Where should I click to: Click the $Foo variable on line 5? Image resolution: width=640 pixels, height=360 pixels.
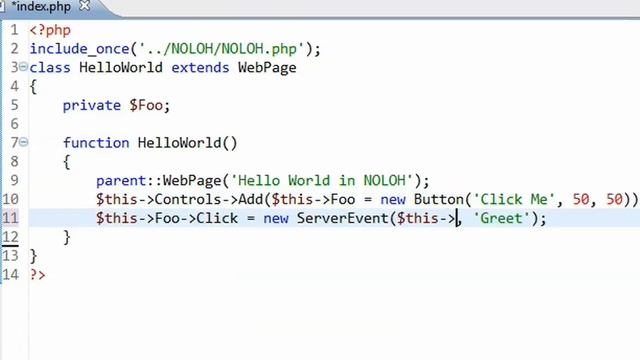(x=146, y=105)
